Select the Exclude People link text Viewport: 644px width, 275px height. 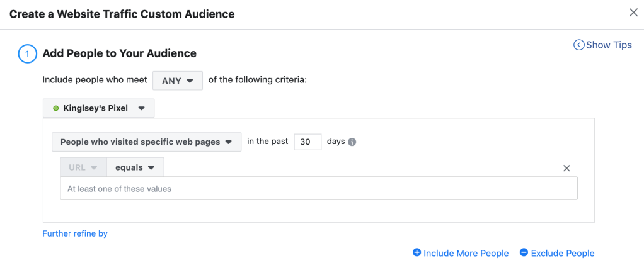tap(563, 253)
